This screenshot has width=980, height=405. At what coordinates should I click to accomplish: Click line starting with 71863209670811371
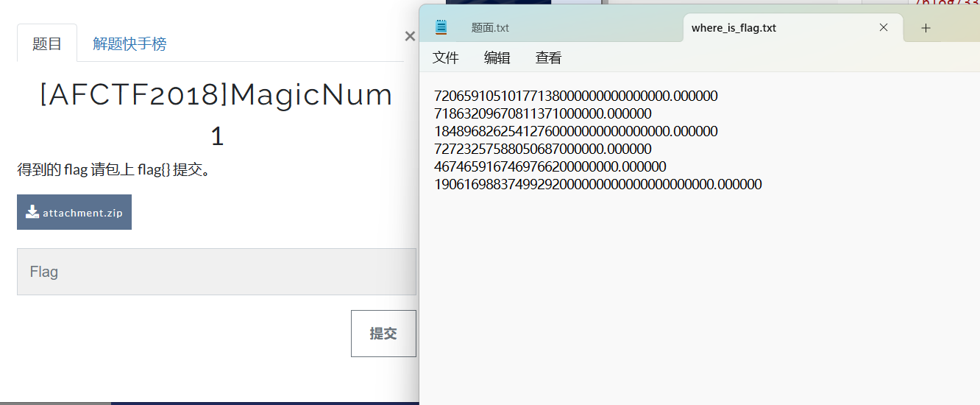(543, 114)
